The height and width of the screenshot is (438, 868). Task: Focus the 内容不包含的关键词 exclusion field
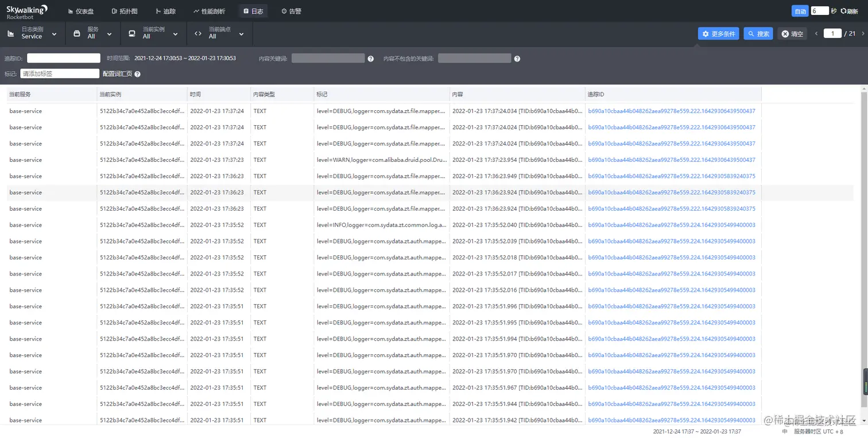[474, 58]
